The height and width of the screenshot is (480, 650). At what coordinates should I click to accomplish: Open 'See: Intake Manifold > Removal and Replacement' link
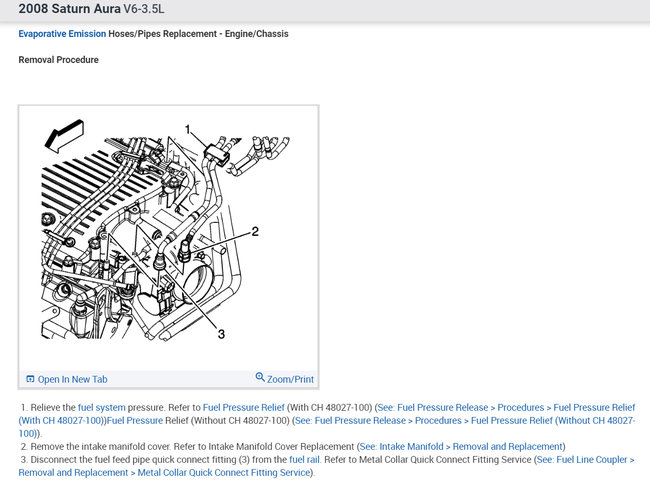point(461,446)
